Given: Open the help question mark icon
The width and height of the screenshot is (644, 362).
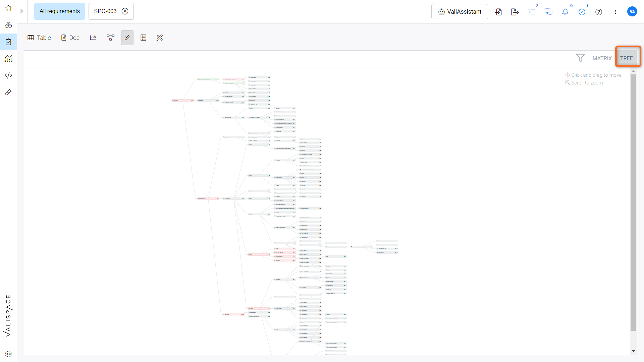Looking at the screenshot, I should pos(599,12).
